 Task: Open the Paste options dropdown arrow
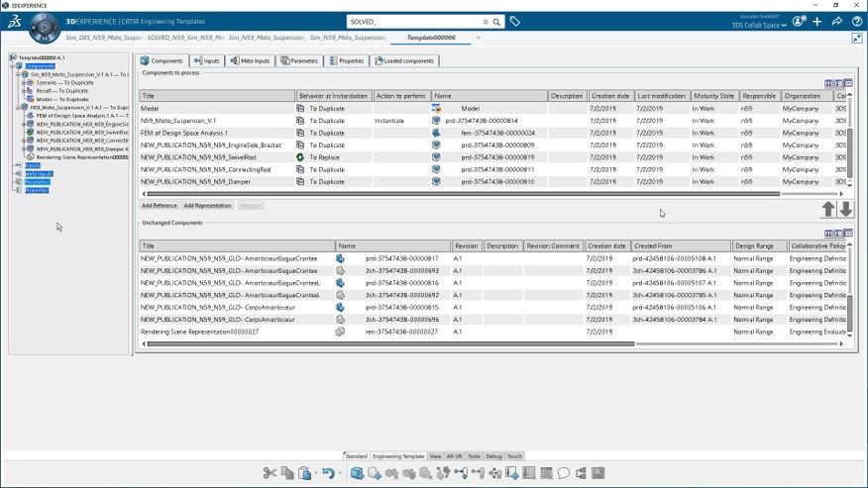click(316, 473)
